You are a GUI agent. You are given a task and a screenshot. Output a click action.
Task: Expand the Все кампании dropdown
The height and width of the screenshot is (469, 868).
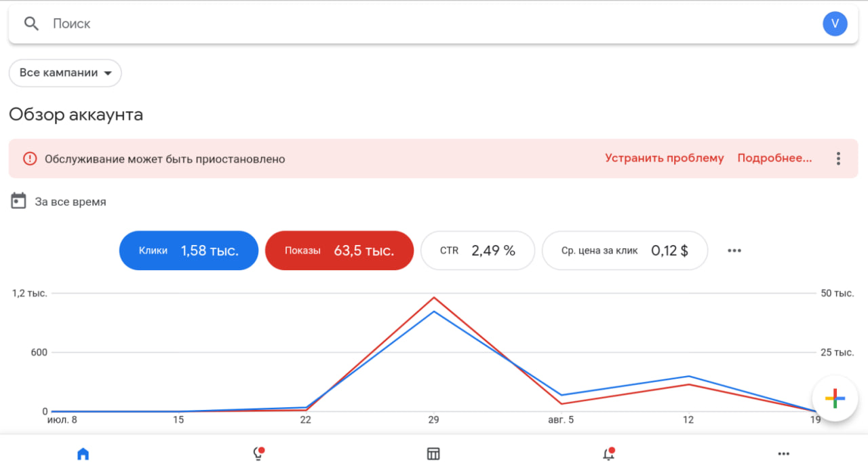(x=65, y=73)
